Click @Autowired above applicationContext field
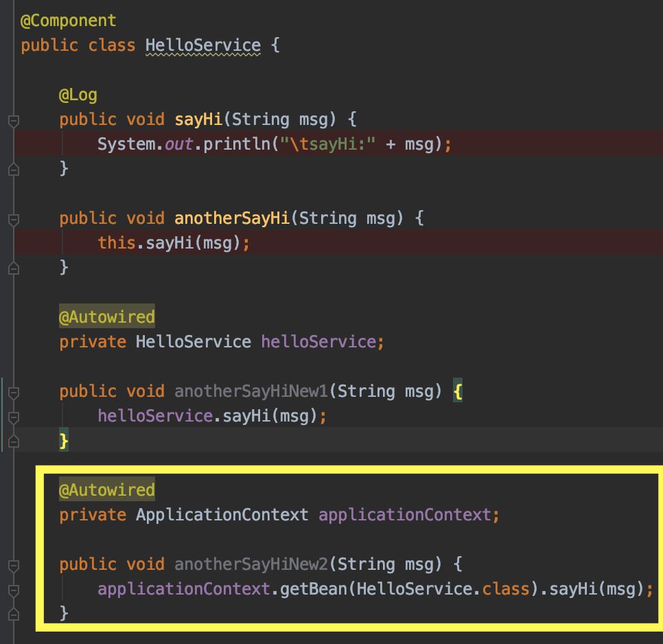Image resolution: width=663 pixels, height=644 pixels. (107, 490)
